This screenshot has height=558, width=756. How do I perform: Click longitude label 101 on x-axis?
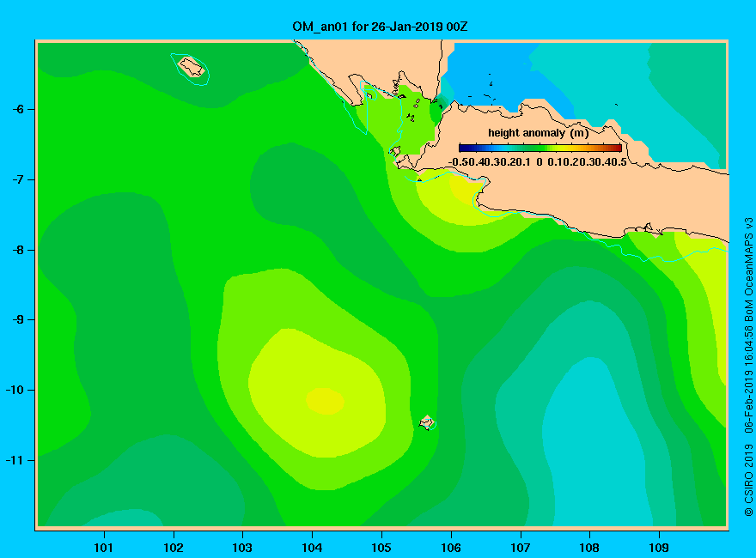coord(104,548)
